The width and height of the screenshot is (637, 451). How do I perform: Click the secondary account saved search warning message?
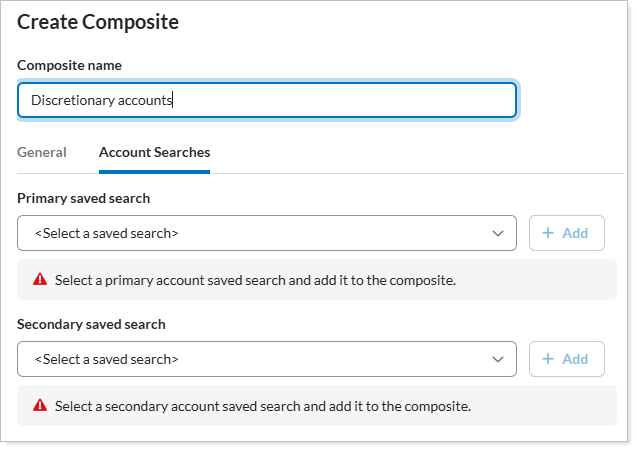point(262,406)
